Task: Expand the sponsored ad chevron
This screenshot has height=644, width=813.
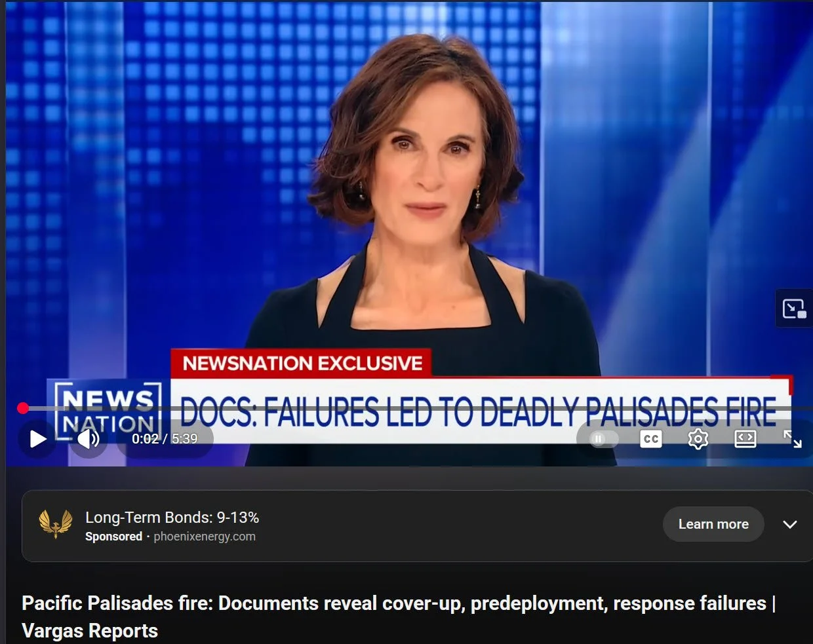Action: [x=790, y=524]
